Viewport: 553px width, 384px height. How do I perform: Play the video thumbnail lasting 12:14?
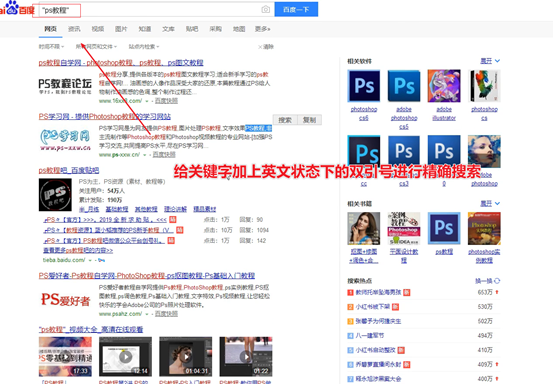click(126, 356)
